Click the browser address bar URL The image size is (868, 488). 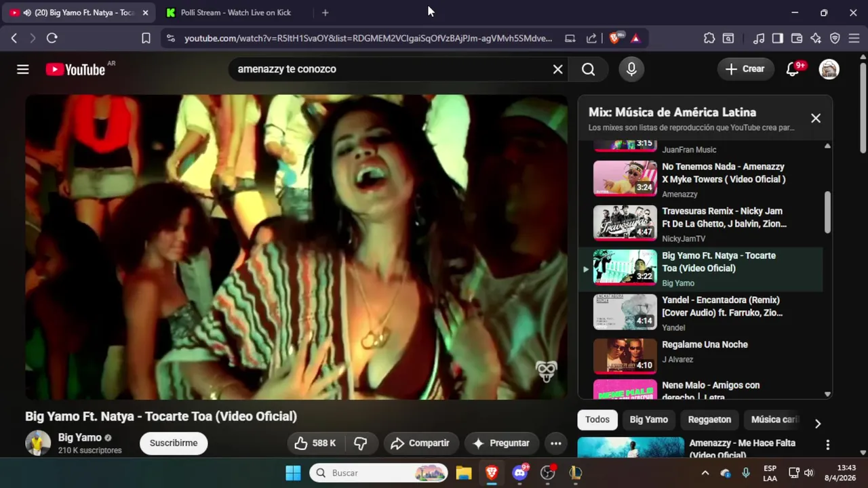368,39
